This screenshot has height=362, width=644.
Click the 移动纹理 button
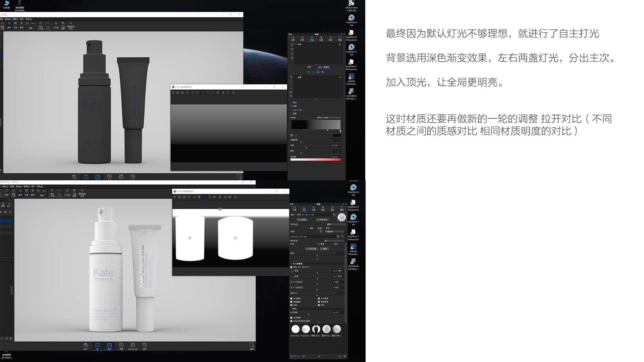[312, 249]
